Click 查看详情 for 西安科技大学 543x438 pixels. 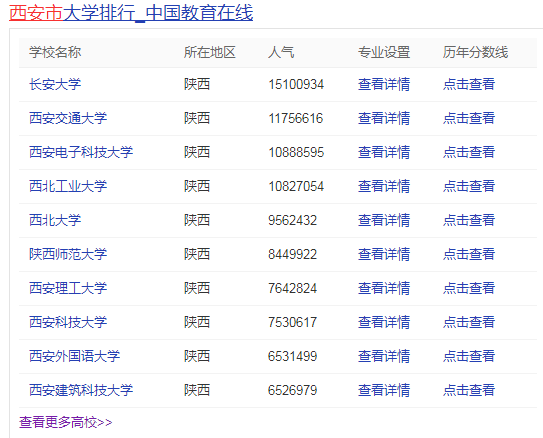(x=384, y=322)
